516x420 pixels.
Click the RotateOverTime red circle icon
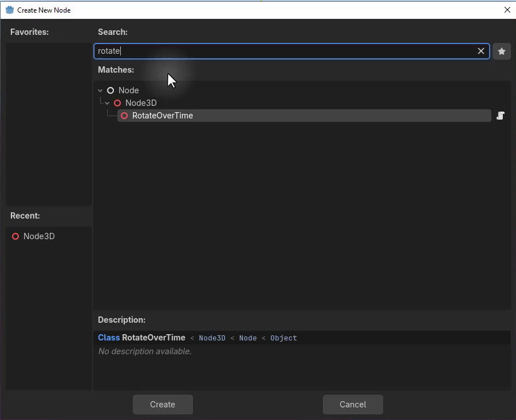(x=124, y=116)
